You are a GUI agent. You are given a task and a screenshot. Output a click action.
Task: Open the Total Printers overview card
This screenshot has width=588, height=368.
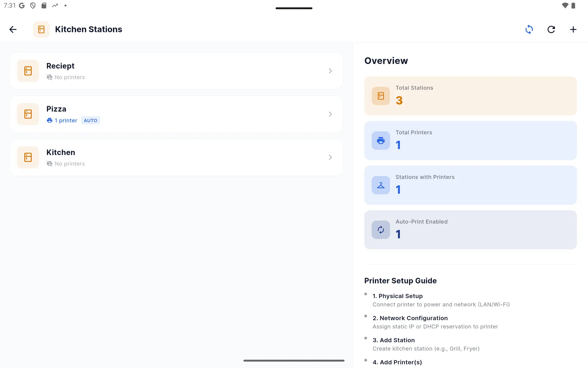click(470, 141)
